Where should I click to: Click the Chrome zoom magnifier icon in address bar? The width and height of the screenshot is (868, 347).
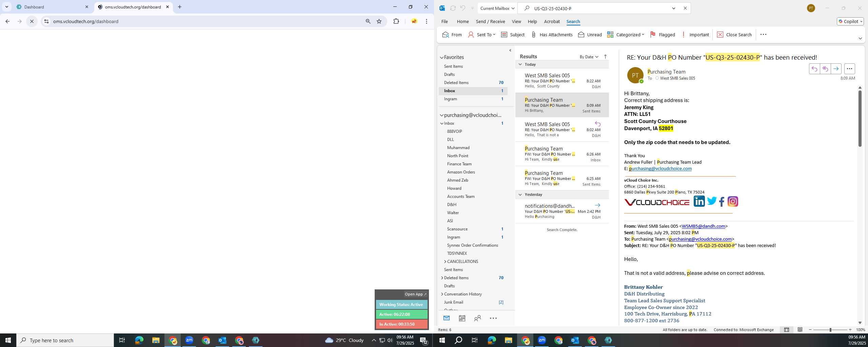tap(368, 21)
